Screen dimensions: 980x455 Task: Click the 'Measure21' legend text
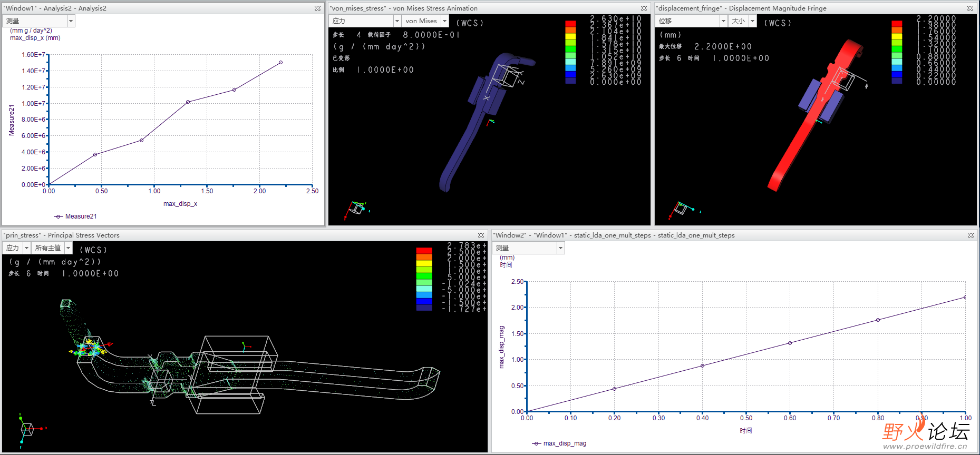click(81, 216)
